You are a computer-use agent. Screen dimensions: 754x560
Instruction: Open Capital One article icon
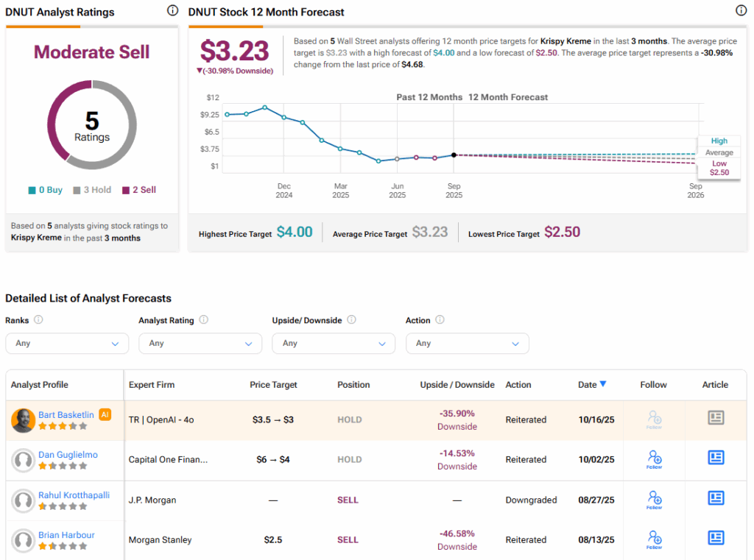point(715,458)
